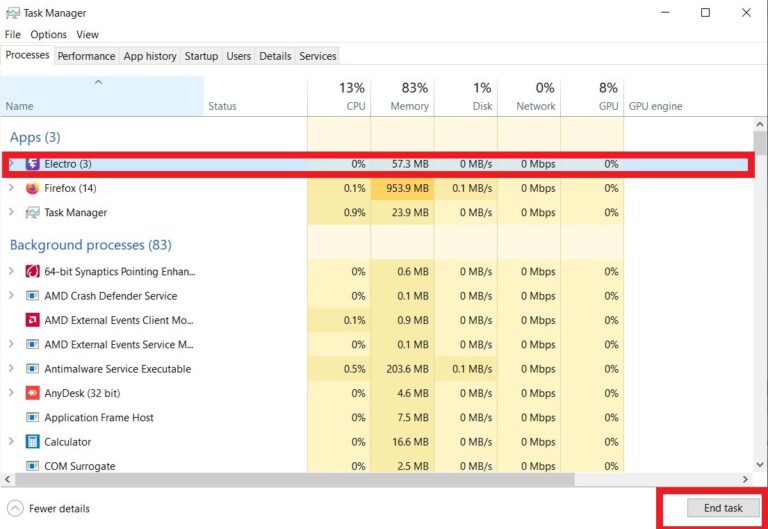Select the COM Surrogate row name
768x529 pixels.
click(x=80, y=466)
